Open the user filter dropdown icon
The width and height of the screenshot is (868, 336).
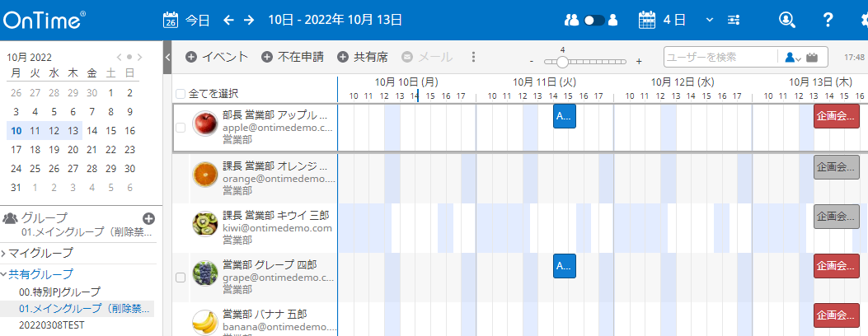[x=793, y=57]
